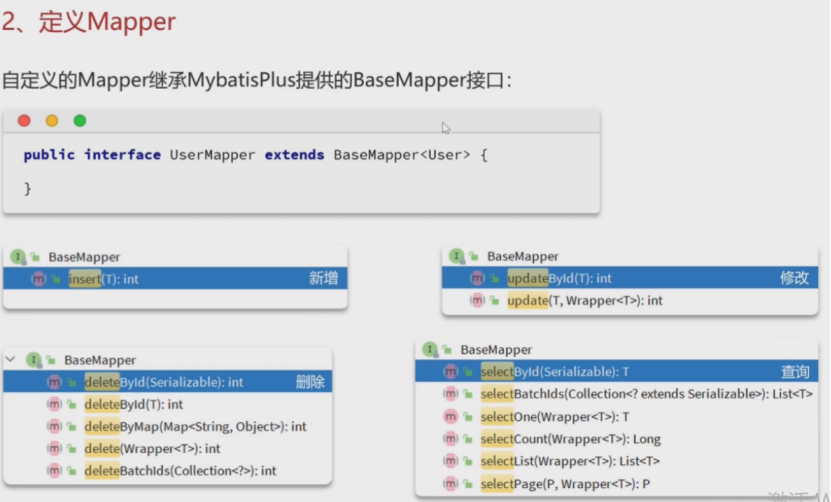This screenshot has height=502, width=831.
Task: Click UserMapper in the code snippet
Action: (212, 155)
